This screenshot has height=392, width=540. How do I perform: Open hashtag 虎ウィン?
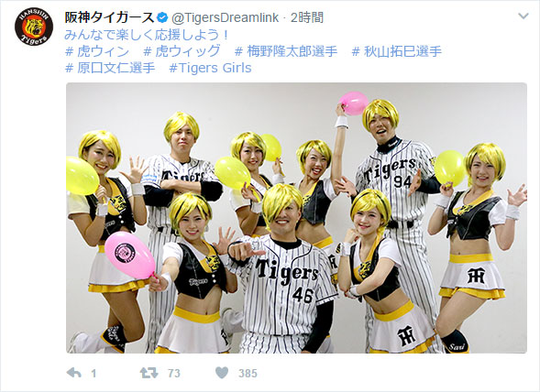[97, 51]
